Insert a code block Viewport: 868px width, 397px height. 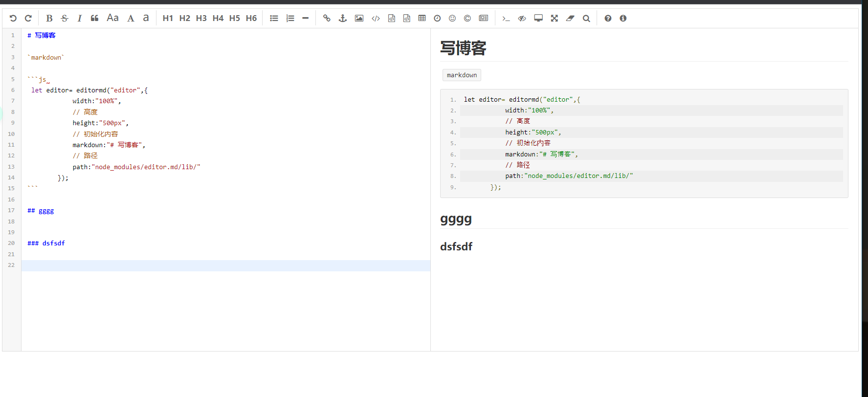coord(407,18)
